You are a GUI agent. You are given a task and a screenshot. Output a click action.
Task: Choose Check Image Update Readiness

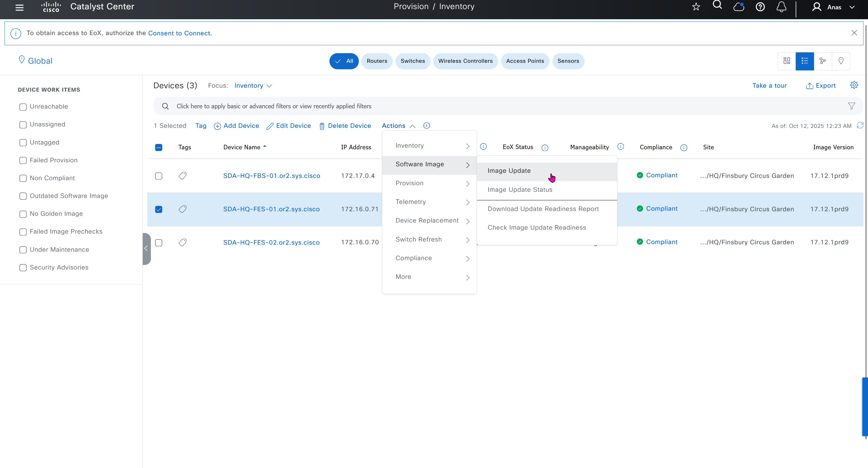[537, 228]
